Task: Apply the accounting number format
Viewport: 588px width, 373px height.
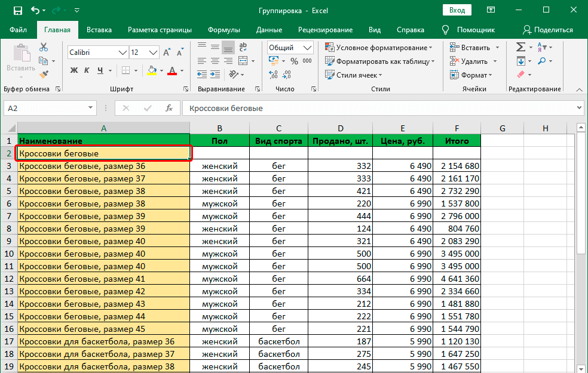Action: [x=274, y=61]
